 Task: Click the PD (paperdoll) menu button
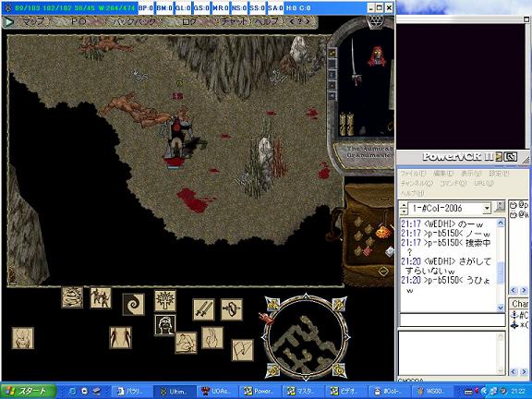(79, 22)
